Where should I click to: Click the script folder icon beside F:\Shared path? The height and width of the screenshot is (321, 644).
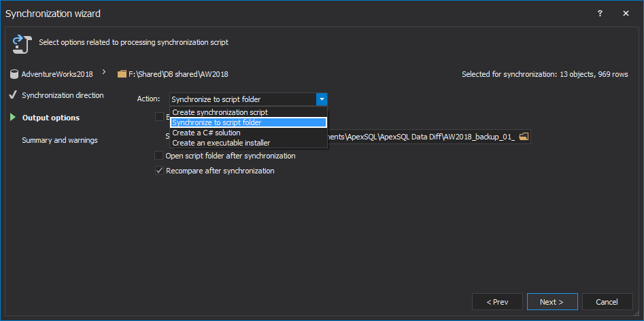tap(122, 73)
